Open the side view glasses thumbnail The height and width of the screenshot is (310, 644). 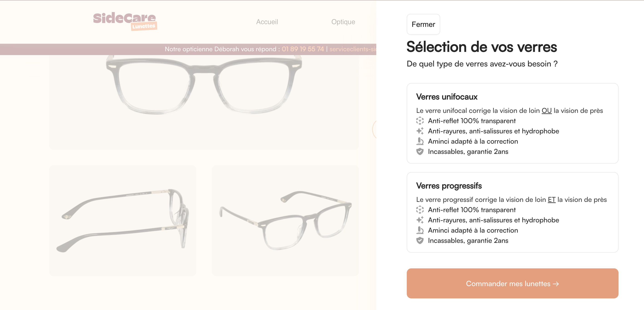pos(122,220)
